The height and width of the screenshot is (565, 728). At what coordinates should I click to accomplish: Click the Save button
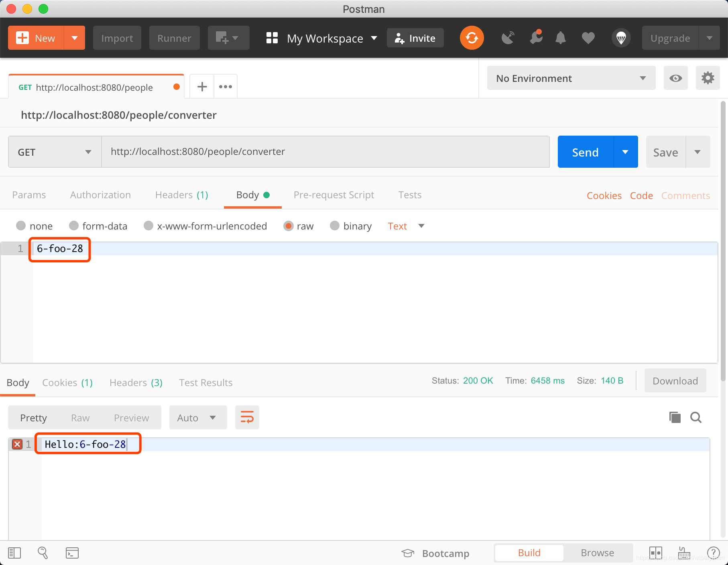pyautogui.click(x=666, y=152)
